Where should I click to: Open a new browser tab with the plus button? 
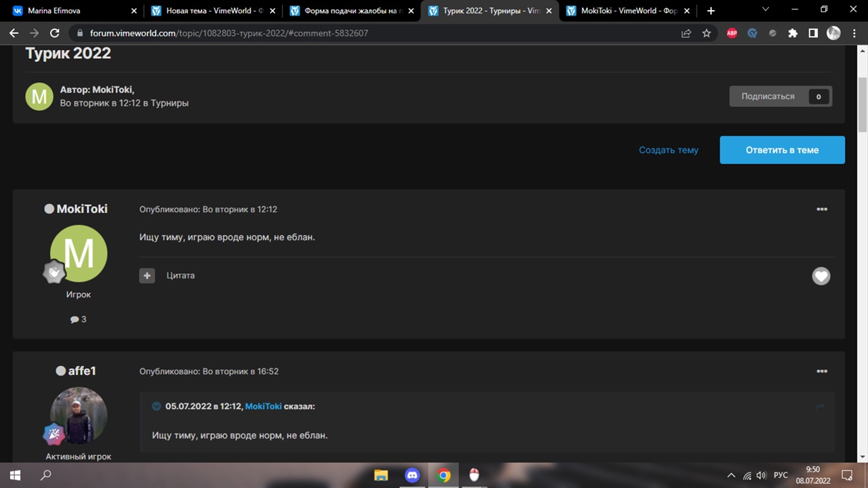point(711,11)
